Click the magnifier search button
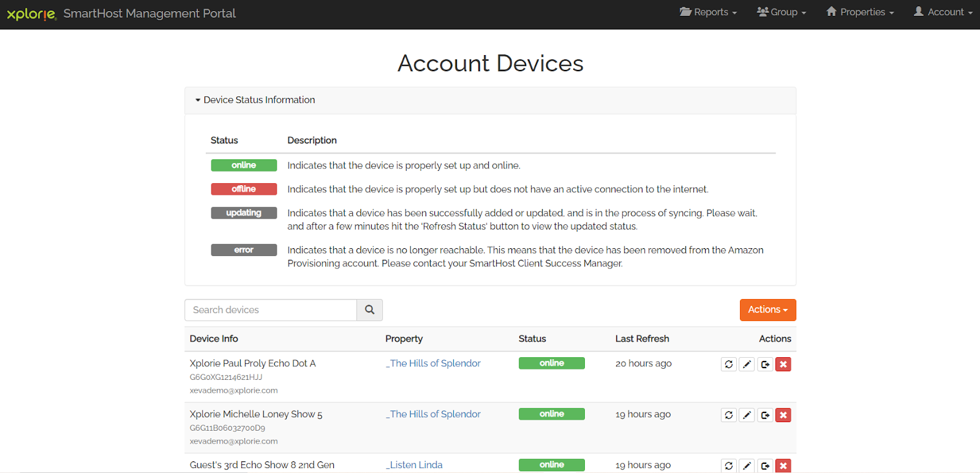The image size is (980, 473). [x=370, y=310]
